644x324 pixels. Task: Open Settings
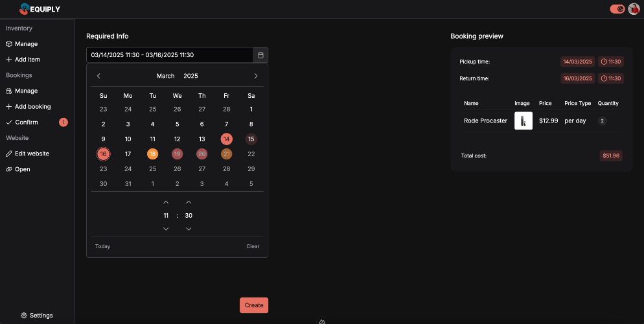(x=37, y=316)
